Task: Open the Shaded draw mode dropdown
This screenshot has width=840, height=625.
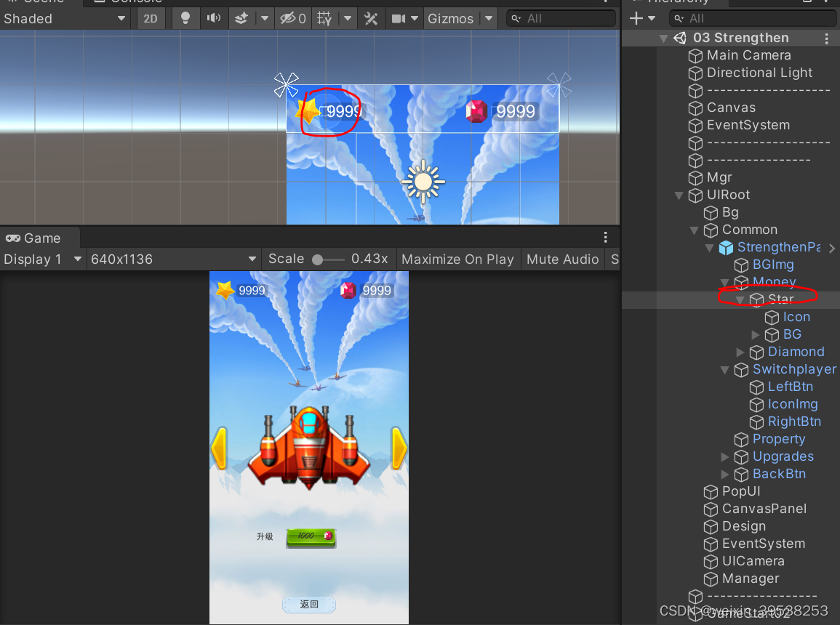Action: click(64, 19)
